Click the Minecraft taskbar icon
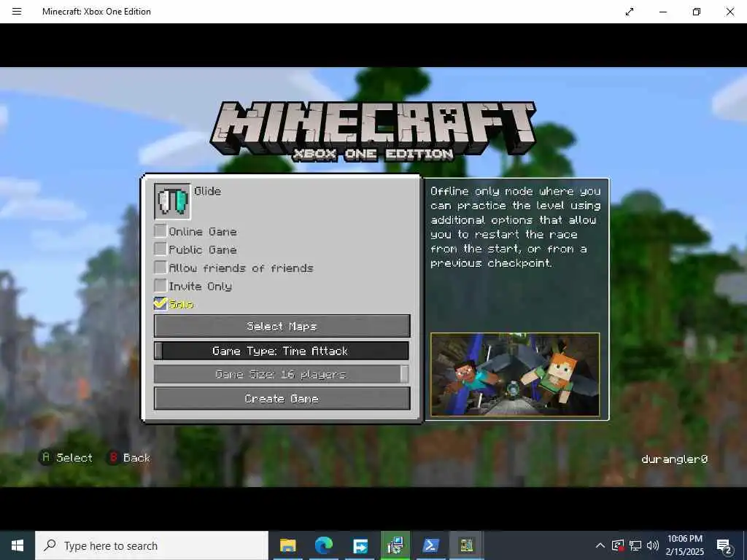Screen dimensions: 747x560 (467, 545)
